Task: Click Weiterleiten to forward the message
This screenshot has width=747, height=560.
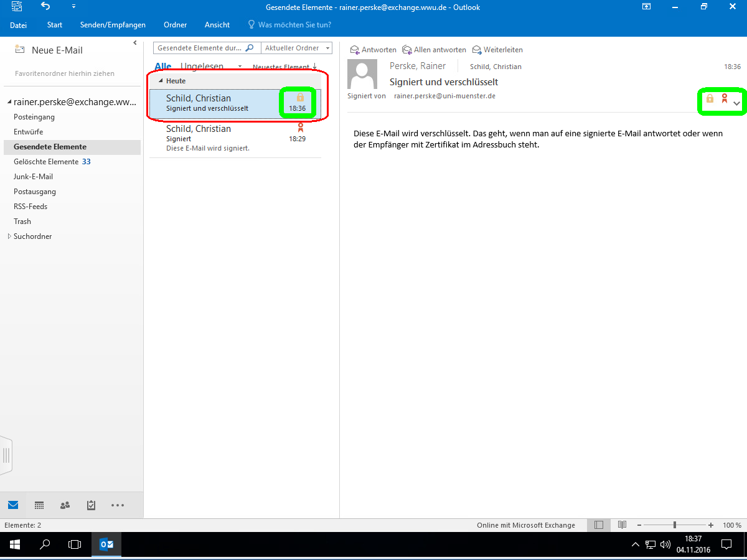Action: (497, 50)
